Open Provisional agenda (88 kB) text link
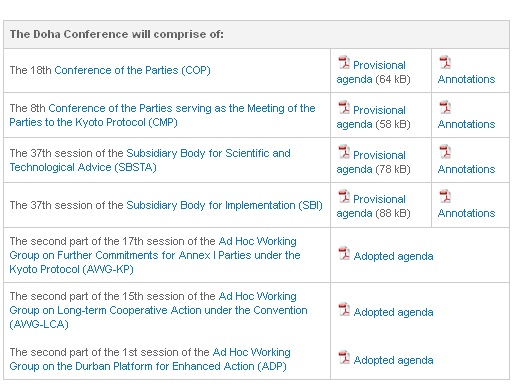518x392 pixels. [x=373, y=206]
